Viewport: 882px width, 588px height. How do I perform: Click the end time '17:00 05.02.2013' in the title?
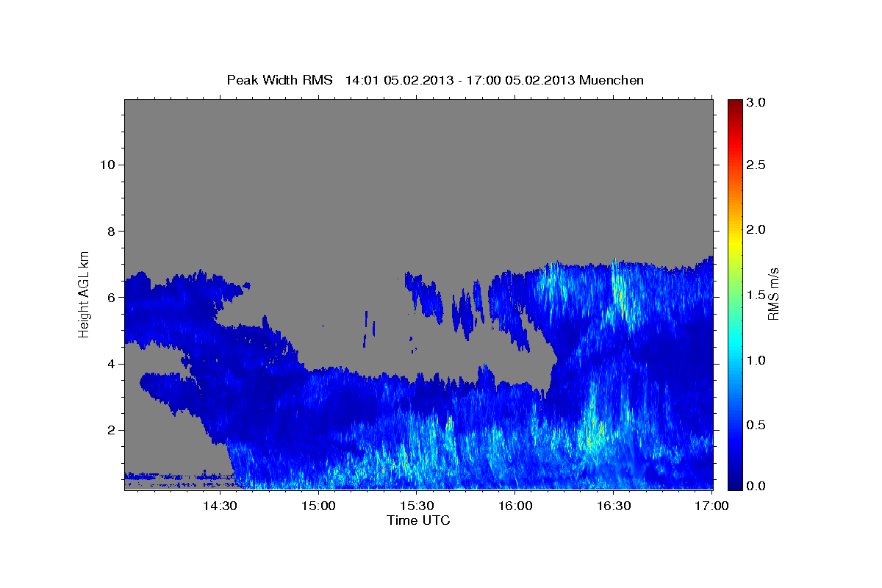coord(520,80)
